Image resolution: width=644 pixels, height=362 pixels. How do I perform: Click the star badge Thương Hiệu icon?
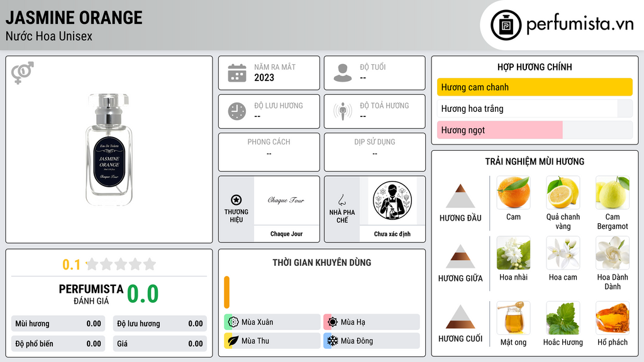(236, 200)
